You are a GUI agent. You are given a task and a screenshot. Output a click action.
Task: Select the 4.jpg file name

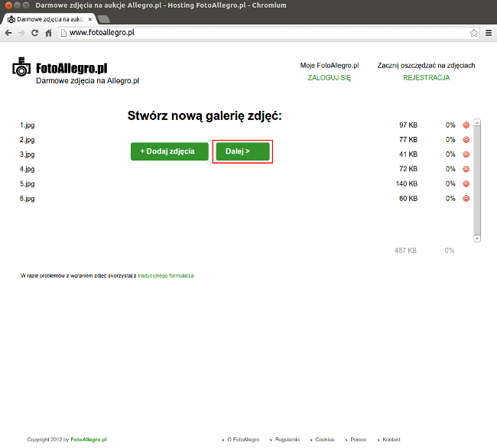click(x=28, y=169)
